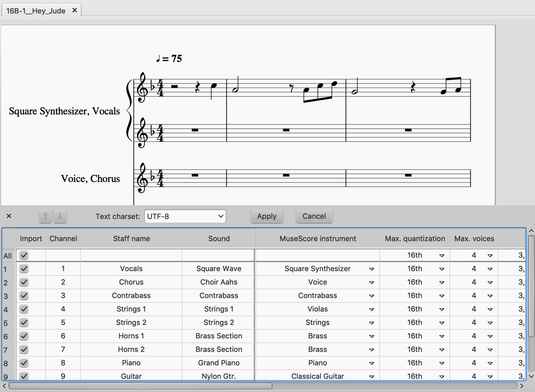
Task: Click the Square Synthesizer, Vocals staff label
Action: point(64,111)
